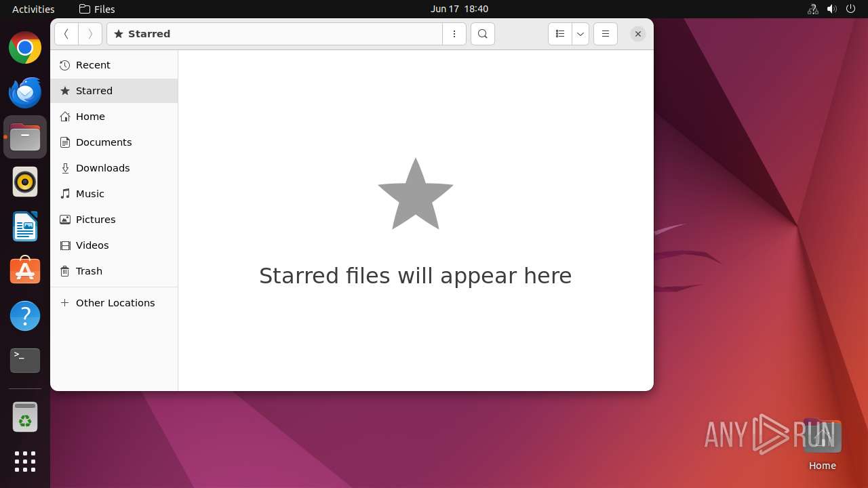The width and height of the screenshot is (868, 488).
Task: Open the three-dot location menu
Action: [454, 34]
